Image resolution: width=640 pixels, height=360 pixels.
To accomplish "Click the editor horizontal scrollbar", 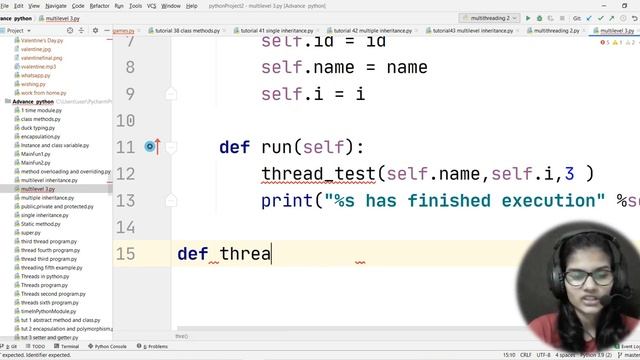I will (x=351, y=329).
